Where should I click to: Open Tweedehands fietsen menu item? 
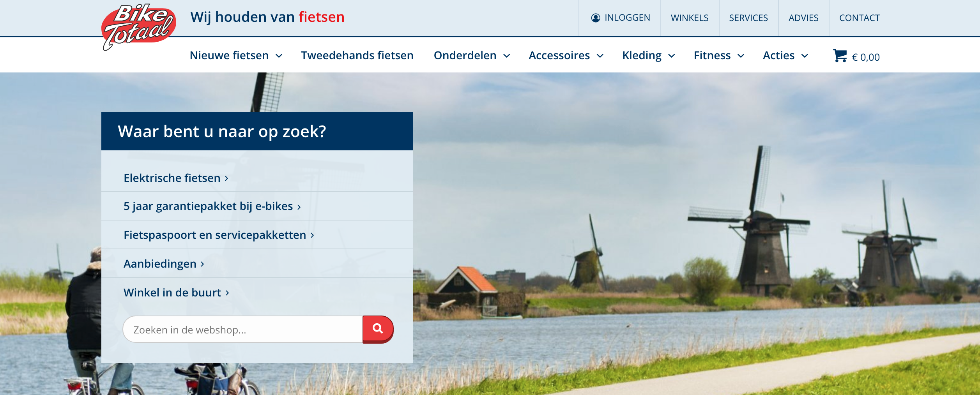(x=357, y=56)
